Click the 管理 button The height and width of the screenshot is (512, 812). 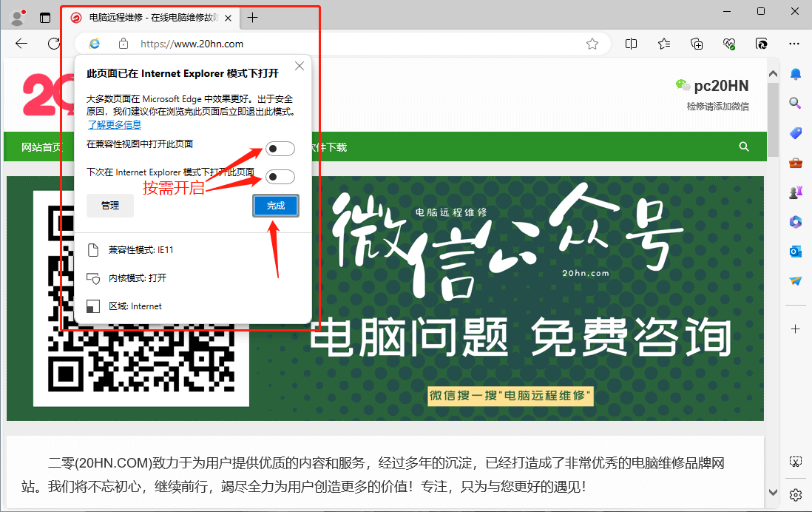pos(110,206)
